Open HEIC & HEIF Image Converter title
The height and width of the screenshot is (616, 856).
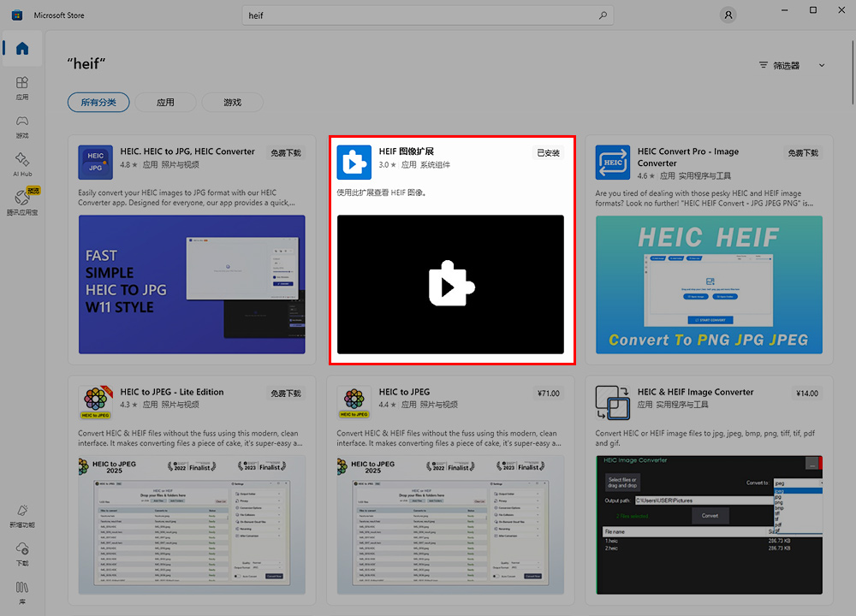[695, 392]
